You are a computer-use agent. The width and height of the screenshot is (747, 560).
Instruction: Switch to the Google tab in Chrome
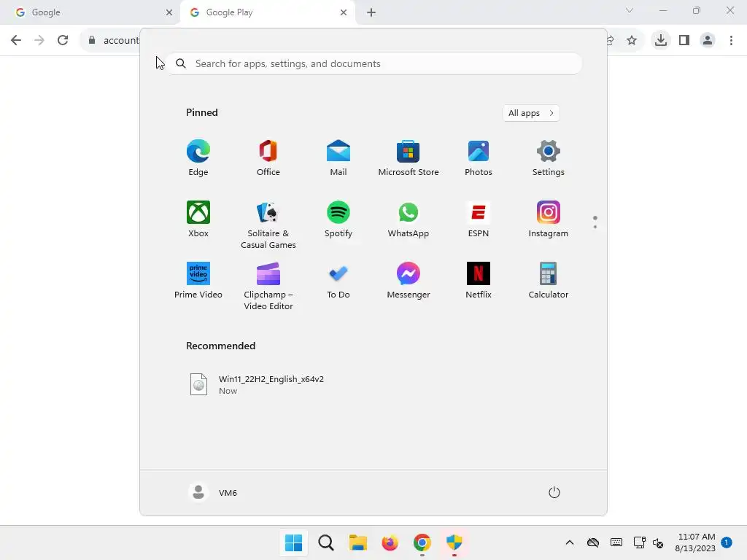coord(90,12)
